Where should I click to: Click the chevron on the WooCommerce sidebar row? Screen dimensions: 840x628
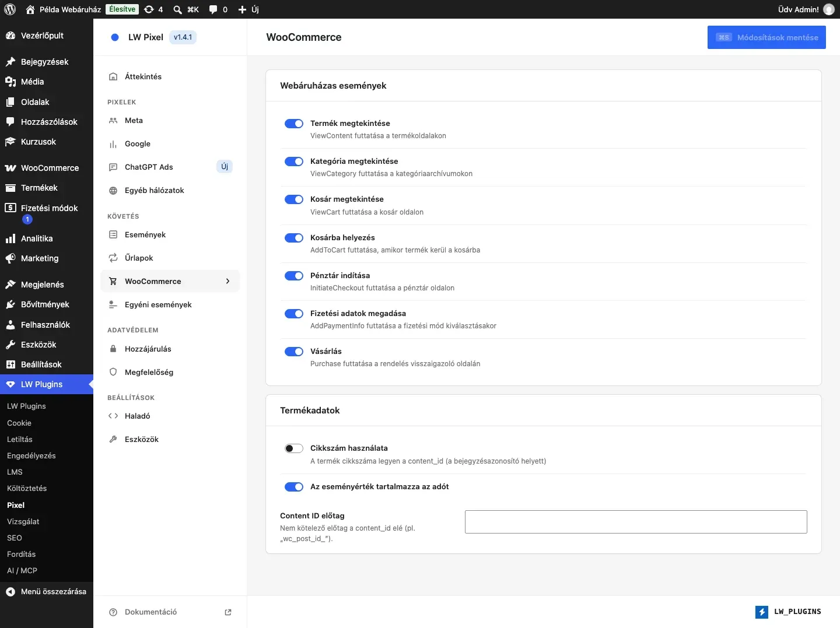click(x=228, y=281)
